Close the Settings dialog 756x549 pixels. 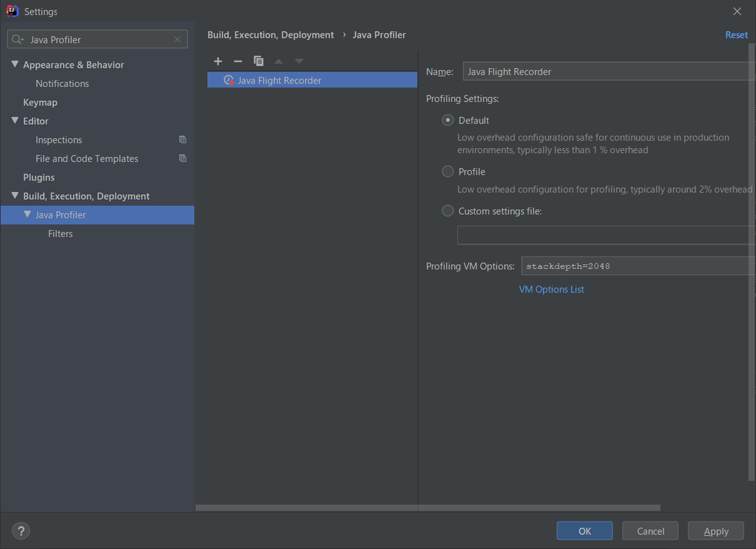coord(737,11)
